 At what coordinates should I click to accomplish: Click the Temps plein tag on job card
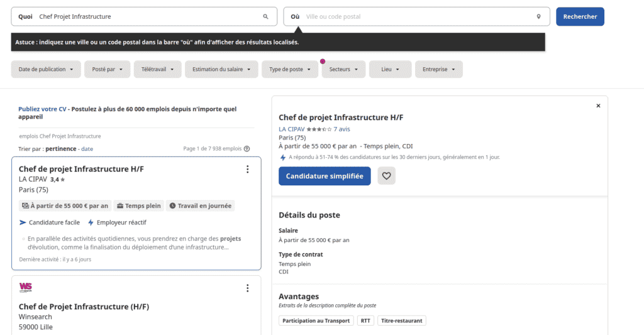(139, 206)
